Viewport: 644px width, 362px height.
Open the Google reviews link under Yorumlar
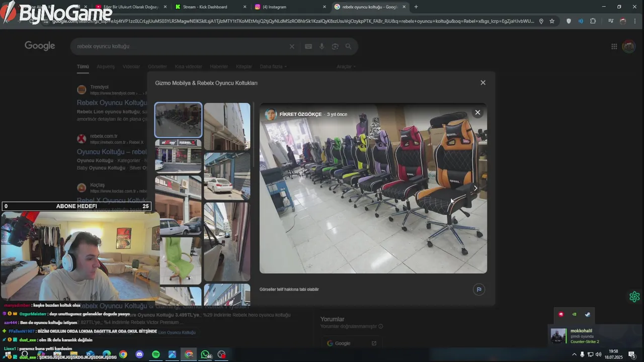tap(352, 343)
